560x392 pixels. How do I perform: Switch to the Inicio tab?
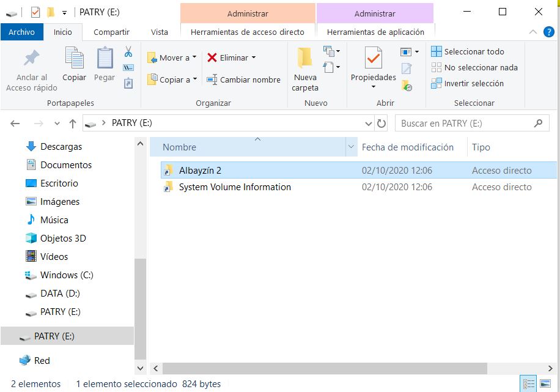[x=62, y=32]
